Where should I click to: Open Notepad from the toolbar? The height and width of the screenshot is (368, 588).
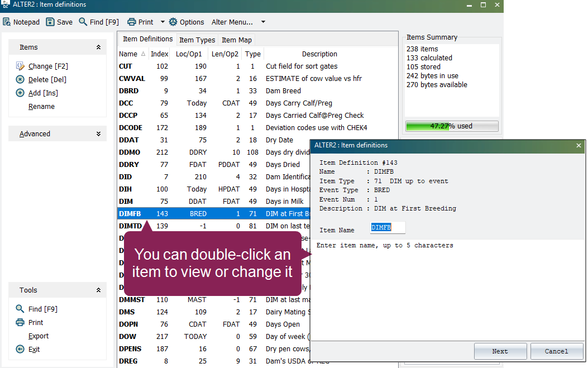(7, 22)
